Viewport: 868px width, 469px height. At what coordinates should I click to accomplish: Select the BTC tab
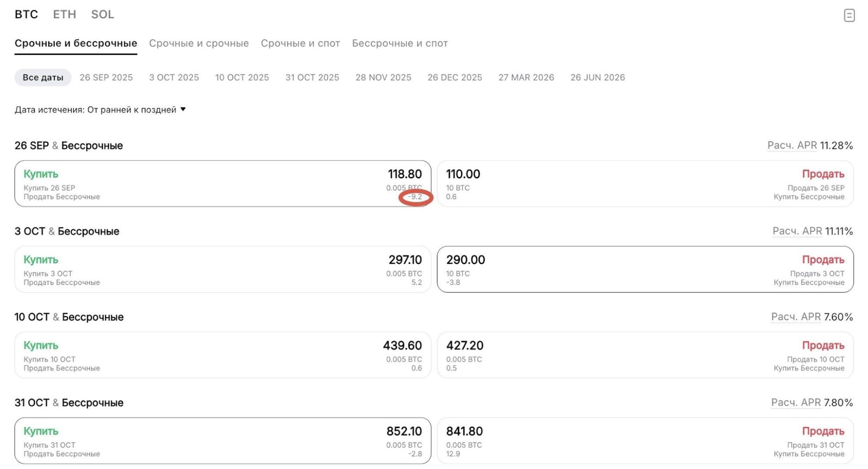pos(26,14)
